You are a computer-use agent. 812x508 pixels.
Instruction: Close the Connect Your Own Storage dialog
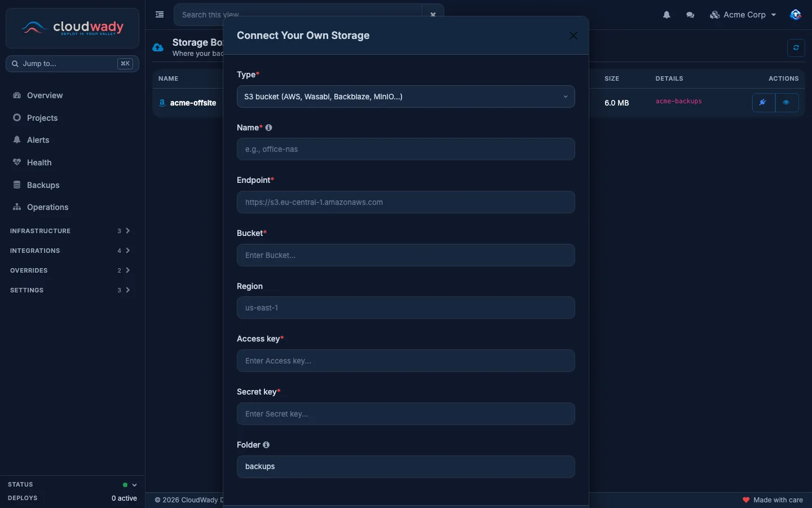573,36
